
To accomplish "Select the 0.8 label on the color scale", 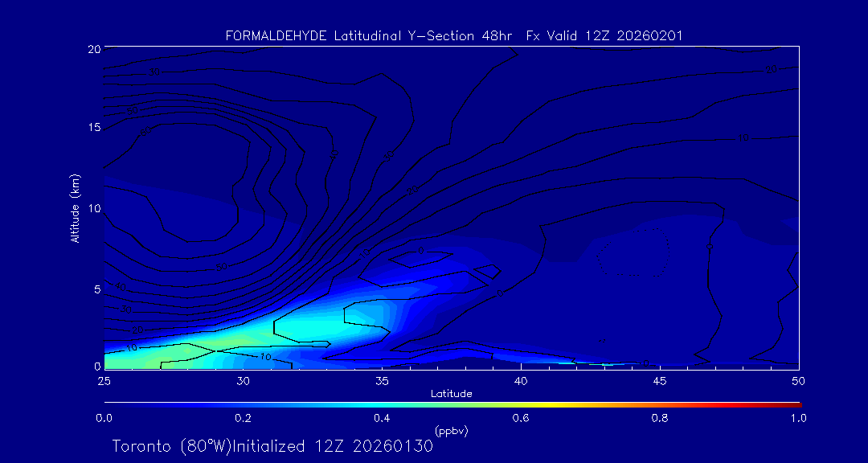I will click(660, 419).
